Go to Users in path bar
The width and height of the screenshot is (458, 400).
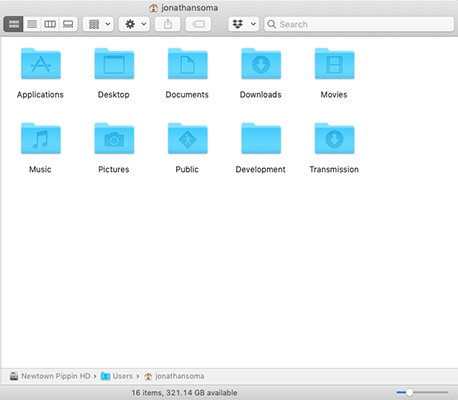point(117,376)
